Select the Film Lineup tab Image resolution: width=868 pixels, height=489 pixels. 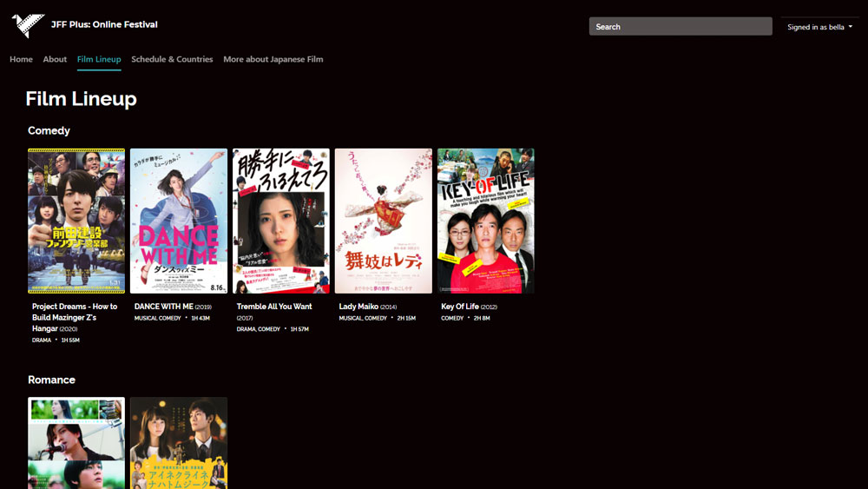(99, 59)
